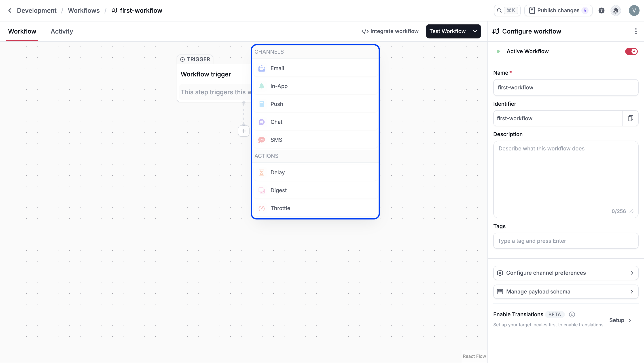Select Email from the channels menu
644x363 pixels.
[x=277, y=68]
